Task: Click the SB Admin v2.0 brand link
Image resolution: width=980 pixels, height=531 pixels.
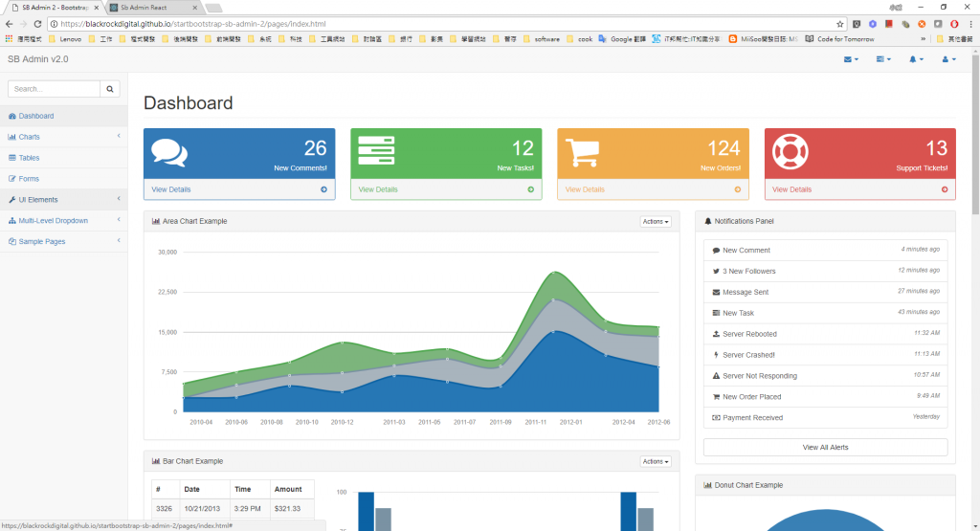Action: pos(38,59)
